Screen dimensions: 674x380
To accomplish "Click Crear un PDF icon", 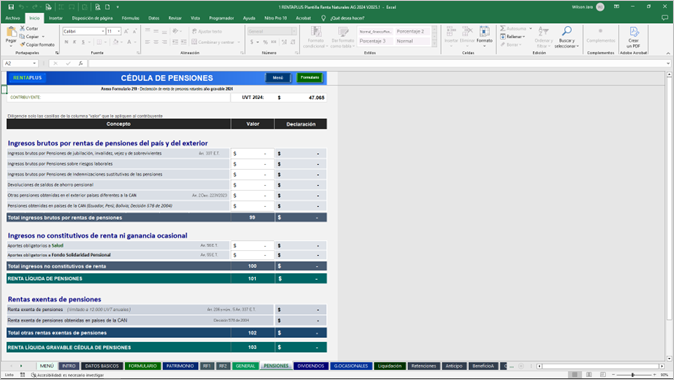I will point(634,32).
